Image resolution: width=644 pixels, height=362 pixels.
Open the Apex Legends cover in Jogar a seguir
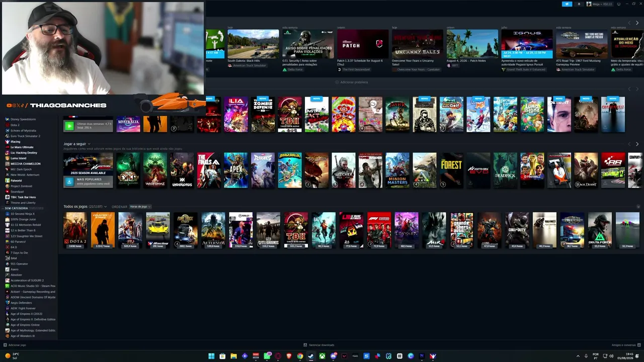click(x=236, y=170)
